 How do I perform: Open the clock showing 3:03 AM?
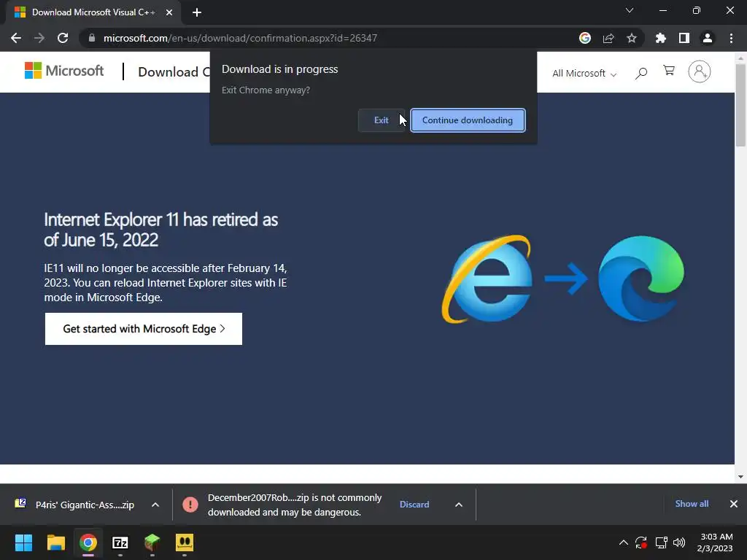(715, 542)
